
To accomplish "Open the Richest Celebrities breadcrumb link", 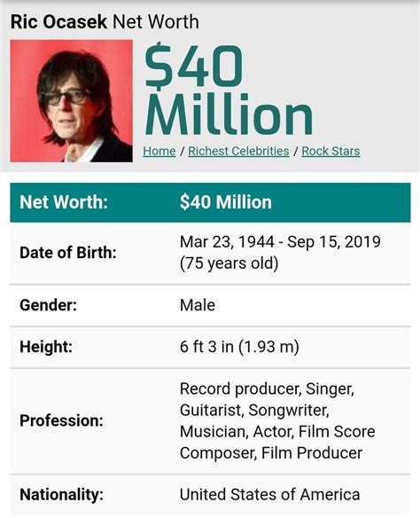I will click(238, 152).
